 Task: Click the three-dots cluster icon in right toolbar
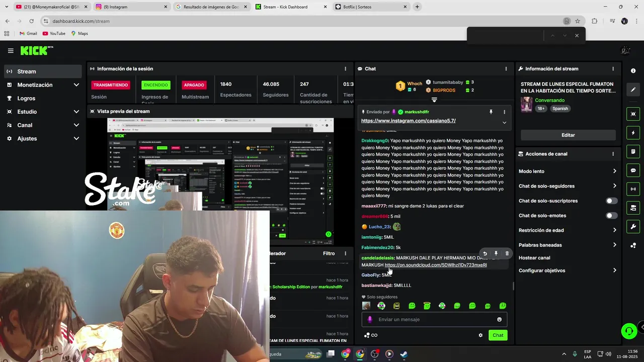633,245
